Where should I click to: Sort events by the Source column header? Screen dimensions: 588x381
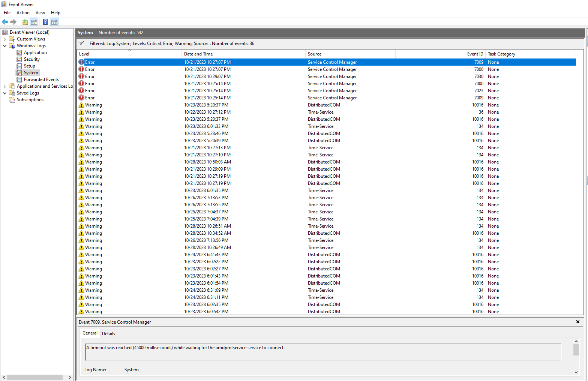(350, 54)
